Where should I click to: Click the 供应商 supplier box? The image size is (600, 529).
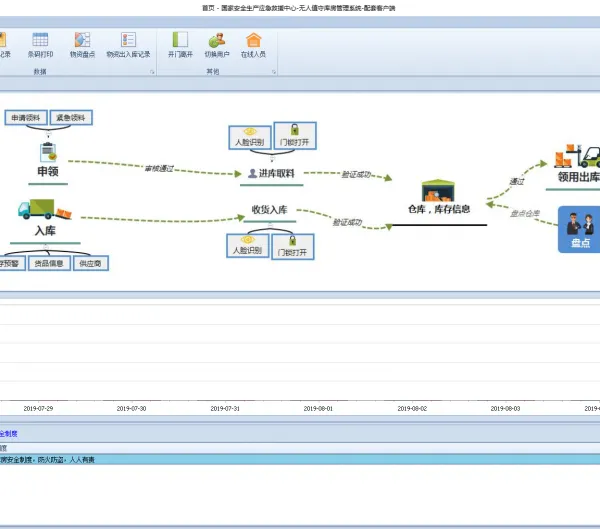click(91, 263)
